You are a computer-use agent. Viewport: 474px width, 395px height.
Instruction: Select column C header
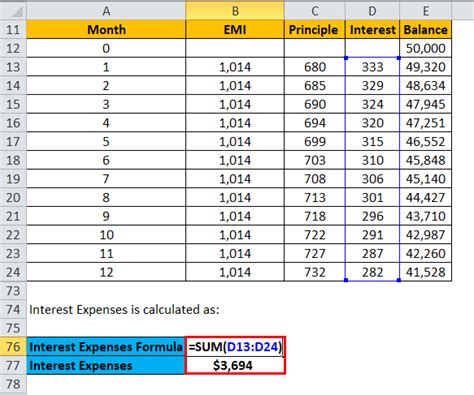tap(315, 11)
